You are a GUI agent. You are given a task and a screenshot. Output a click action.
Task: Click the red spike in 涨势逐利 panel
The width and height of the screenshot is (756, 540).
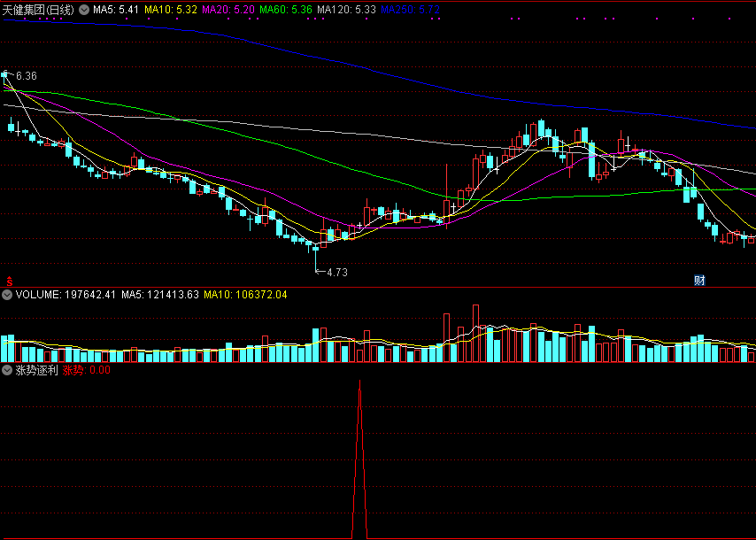coord(359,458)
